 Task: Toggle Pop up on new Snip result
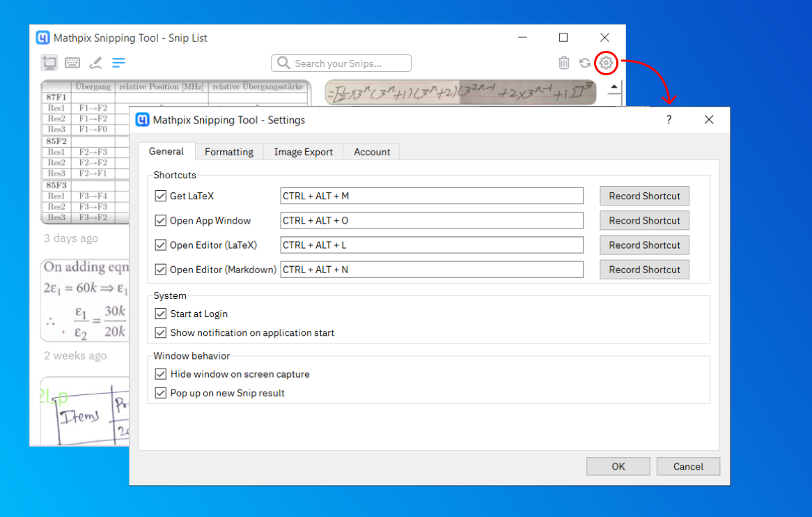[161, 393]
